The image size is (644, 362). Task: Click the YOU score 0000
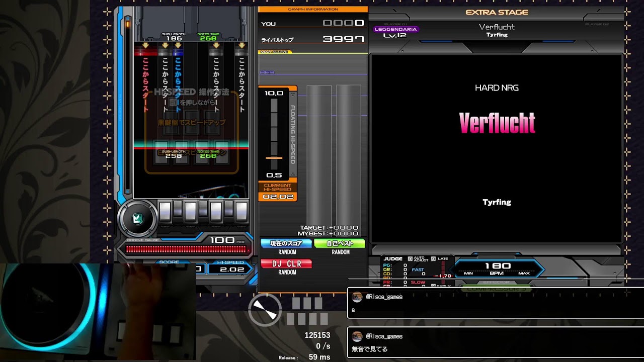[343, 23]
